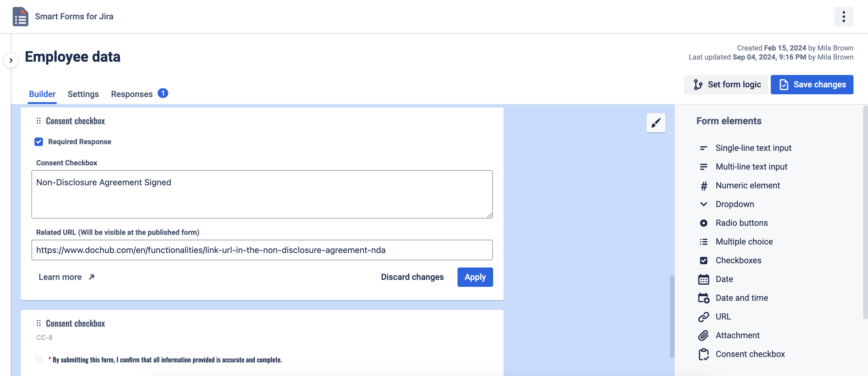Open the Learn more link
Image resolution: width=868 pixels, height=376 pixels.
(60, 277)
